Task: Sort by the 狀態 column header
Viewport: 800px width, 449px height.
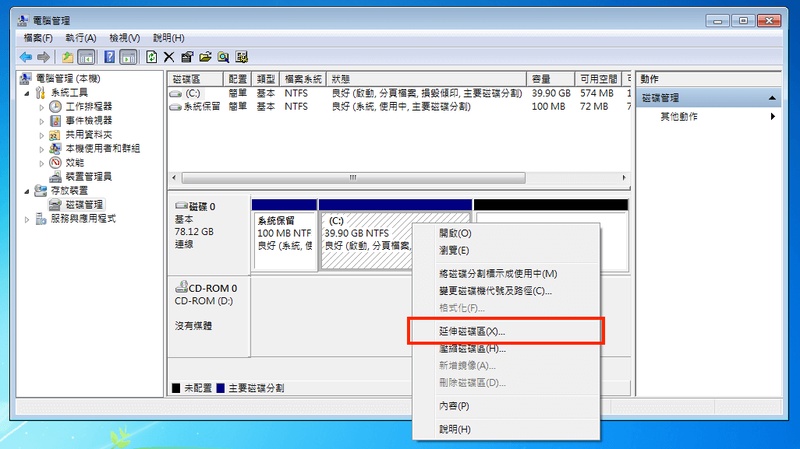Action: point(427,79)
